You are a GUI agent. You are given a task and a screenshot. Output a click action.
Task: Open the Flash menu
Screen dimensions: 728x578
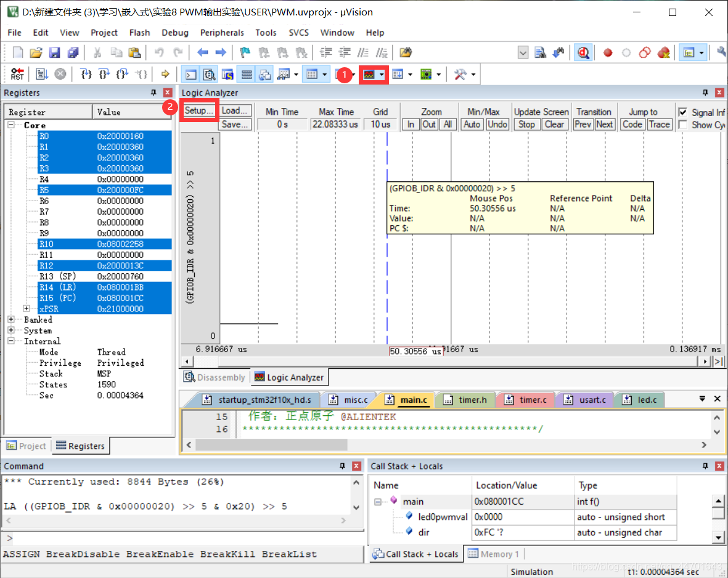(139, 33)
